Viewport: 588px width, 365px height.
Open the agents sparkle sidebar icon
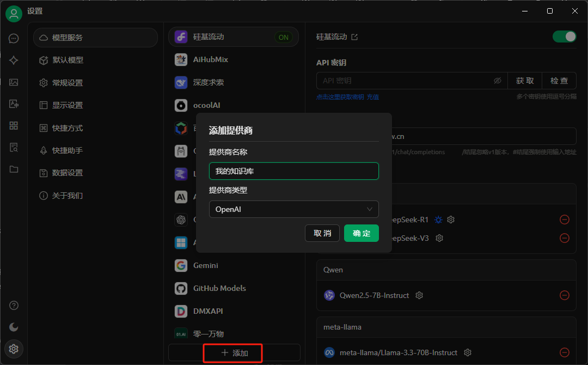coord(14,60)
